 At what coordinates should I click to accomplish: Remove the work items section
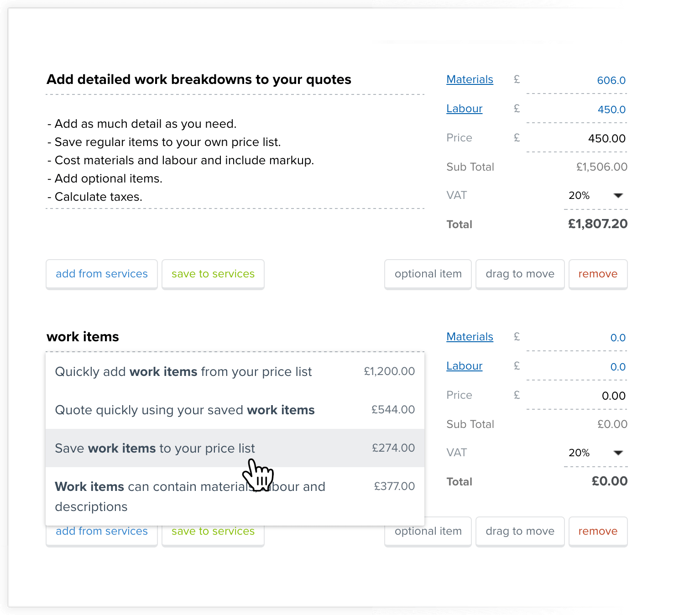click(x=598, y=531)
